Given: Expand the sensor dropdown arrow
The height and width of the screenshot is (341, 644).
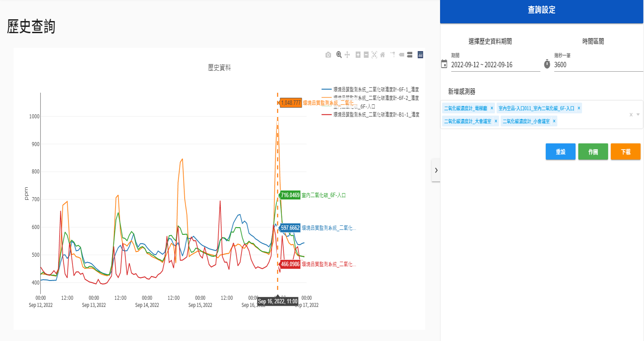Looking at the screenshot, I should 638,115.
